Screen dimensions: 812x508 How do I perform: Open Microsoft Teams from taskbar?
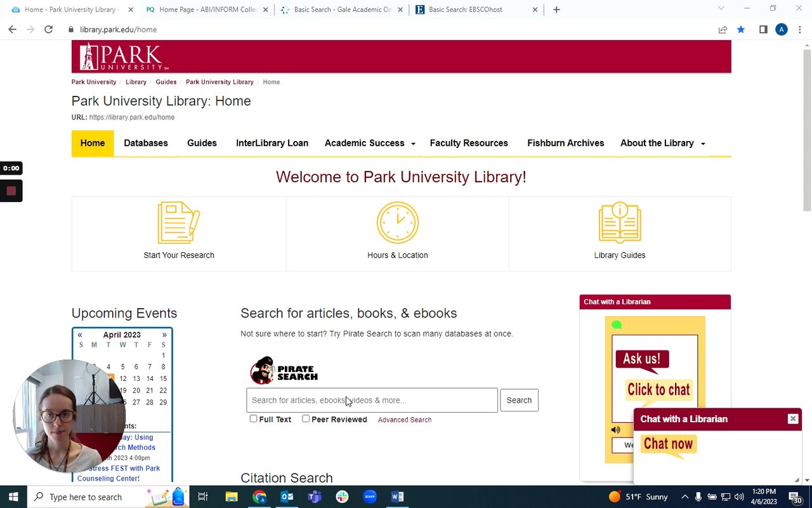[x=315, y=497]
